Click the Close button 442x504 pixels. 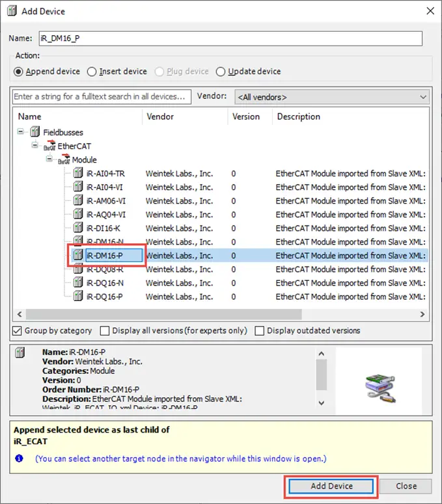(406, 486)
